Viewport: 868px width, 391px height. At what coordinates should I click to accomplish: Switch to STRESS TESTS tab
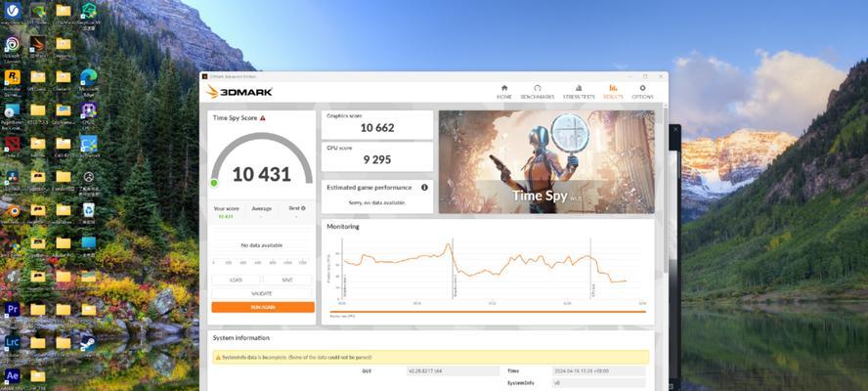coord(579,91)
